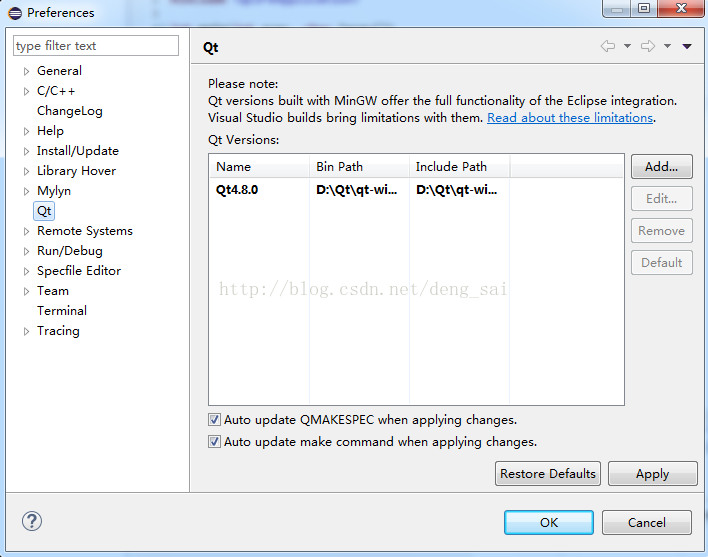Screen dimensions: 708x557
Task: Select Run/Debug preference category
Action: pyautogui.click(x=70, y=251)
